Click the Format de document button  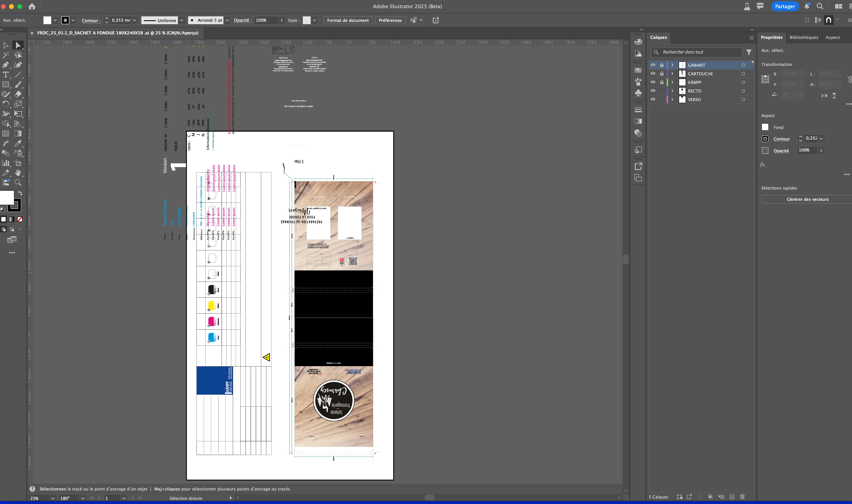pyautogui.click(x=348, y=20)
